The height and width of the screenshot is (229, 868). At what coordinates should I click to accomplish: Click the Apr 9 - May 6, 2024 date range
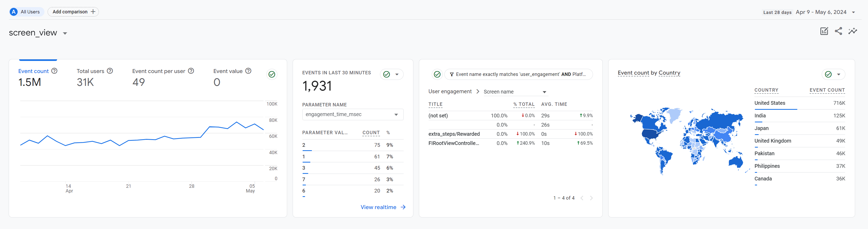point(821,12)
